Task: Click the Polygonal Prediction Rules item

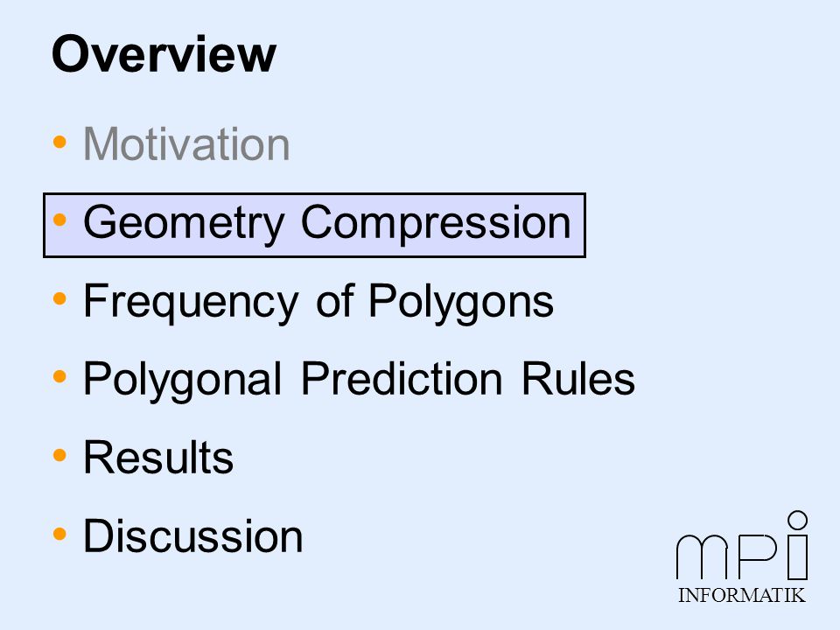Action: 359,381
